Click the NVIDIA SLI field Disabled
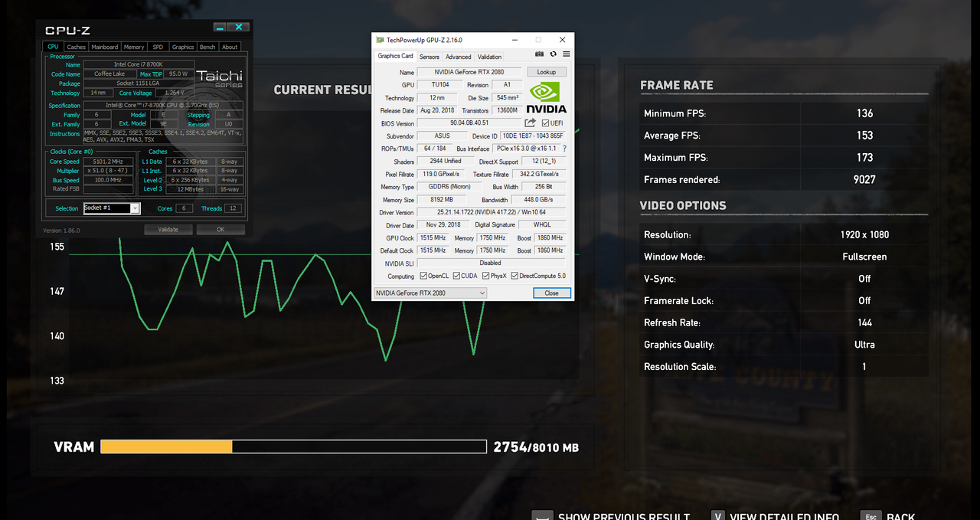Screen dimensions: 980x520 click(x=492, y=263)
